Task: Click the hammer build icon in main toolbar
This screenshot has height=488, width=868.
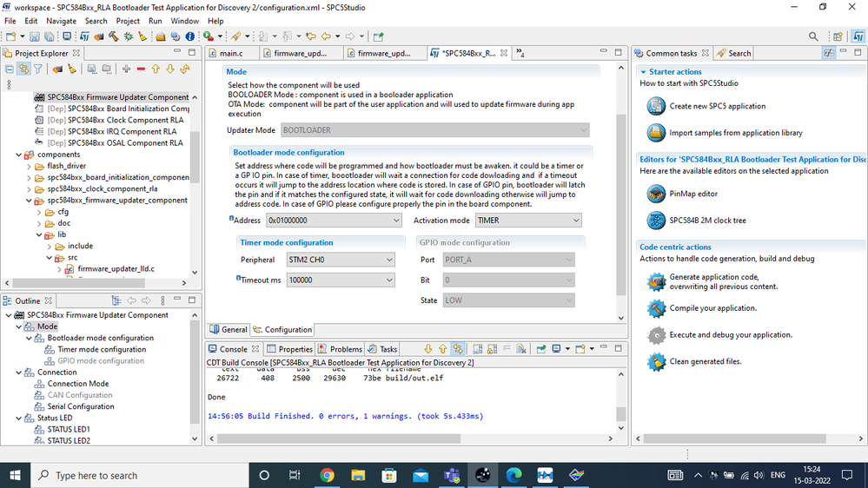Action: click(x=114, y=36)
